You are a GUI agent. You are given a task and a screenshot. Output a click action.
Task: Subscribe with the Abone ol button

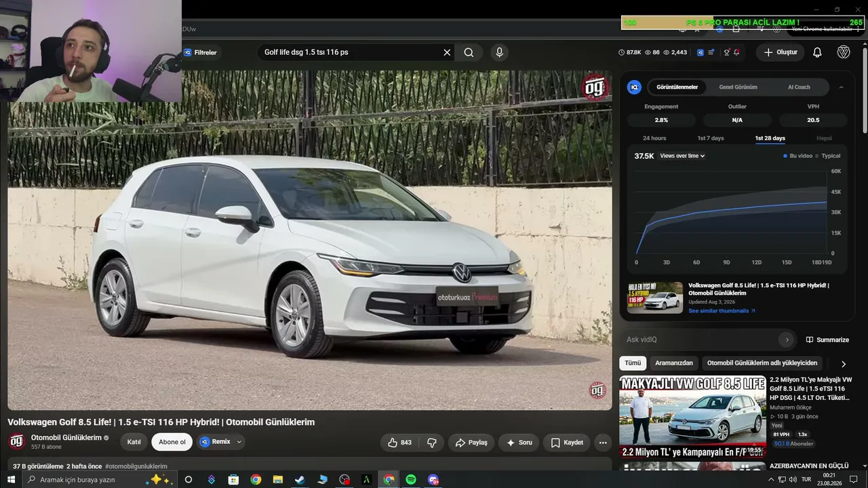coord(172,442)
